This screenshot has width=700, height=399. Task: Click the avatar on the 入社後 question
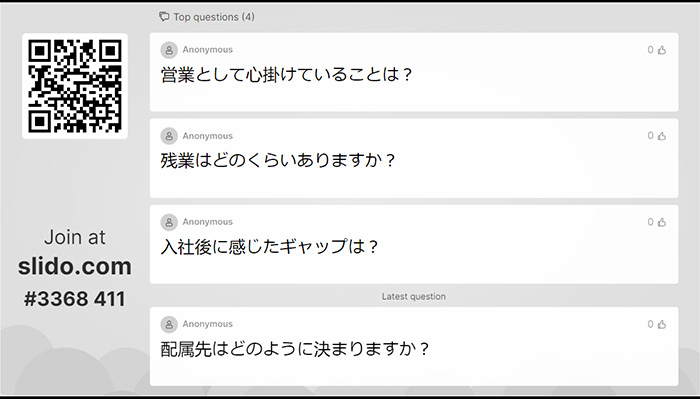169,222
